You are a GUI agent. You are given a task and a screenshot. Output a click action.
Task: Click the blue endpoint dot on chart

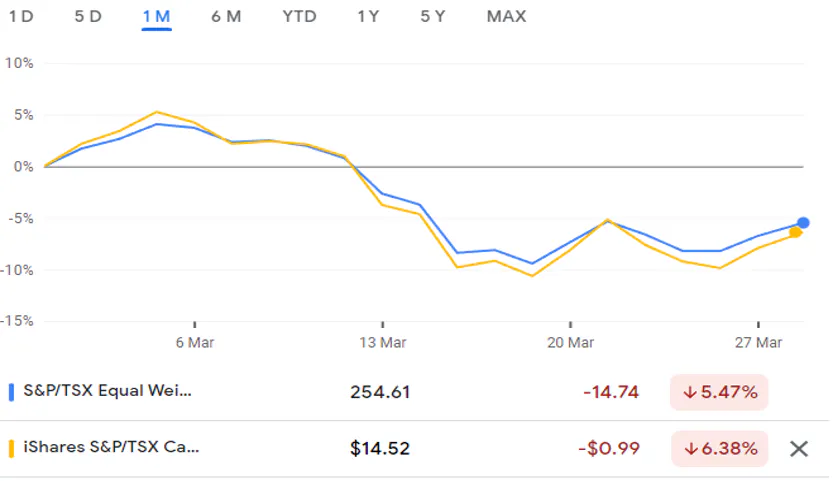pyautogui.click(x=803, y=223)
